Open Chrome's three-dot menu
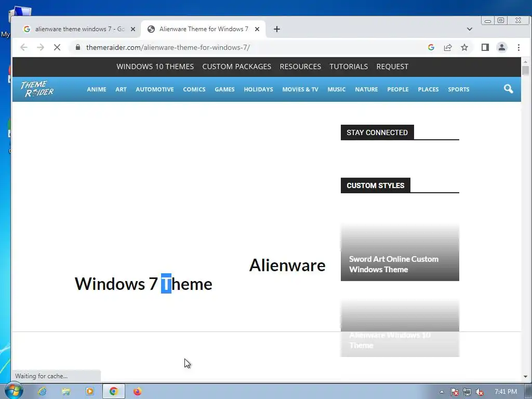Image resolution: width=532 pixels, height=399 pixels. pyautogui.click(x=518, y=47)
